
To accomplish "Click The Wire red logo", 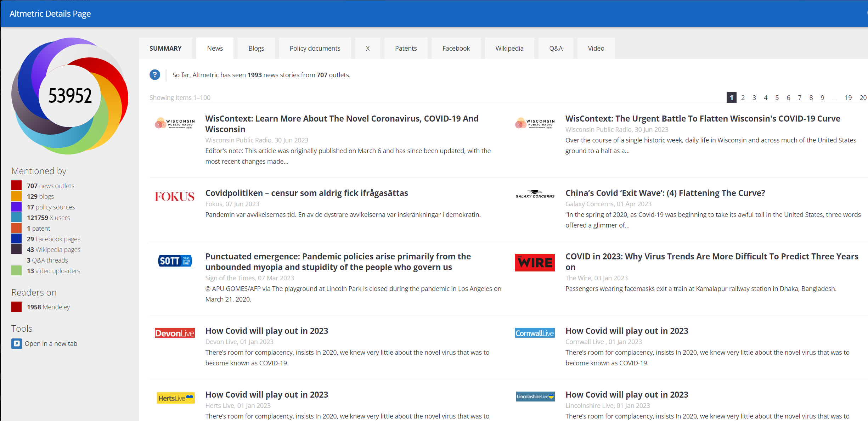I will pos(535,263).
